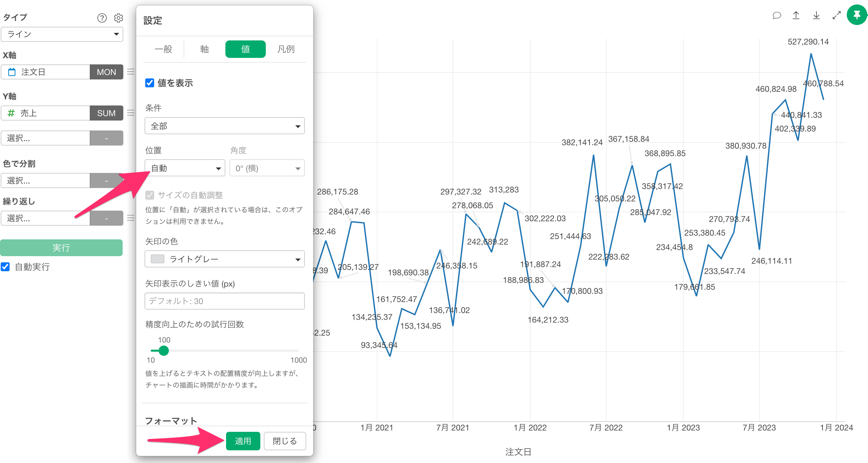
Task: Open X-axis 注文日 hamburger menu icon
Action: pyautogui.click(x=131, y=72)
